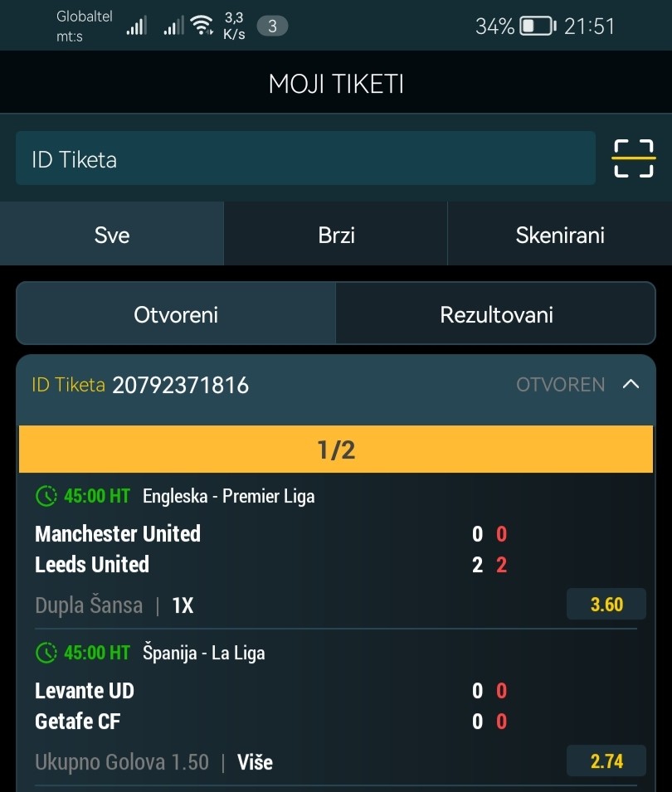This screenshot has height=792, width=672.
Task: Tap the clock icon for Manchester United match
Action: (46, 496)
